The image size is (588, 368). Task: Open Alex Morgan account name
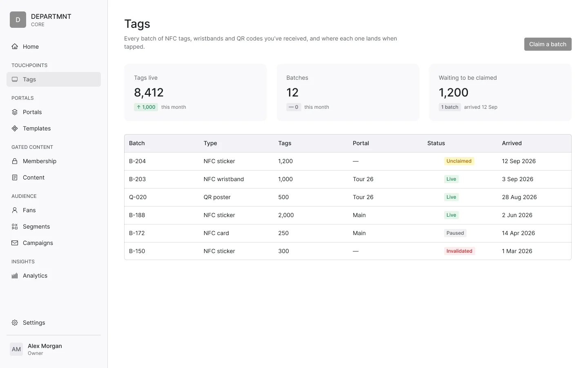pyautogui.click(x=45, y=346)
